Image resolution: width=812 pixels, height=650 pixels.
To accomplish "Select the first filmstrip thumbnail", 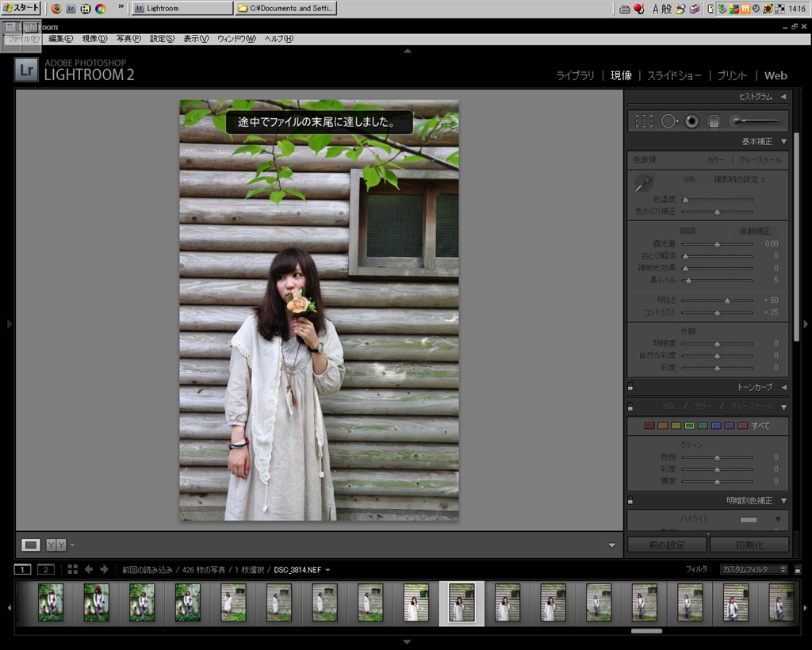I will [51, 602].
